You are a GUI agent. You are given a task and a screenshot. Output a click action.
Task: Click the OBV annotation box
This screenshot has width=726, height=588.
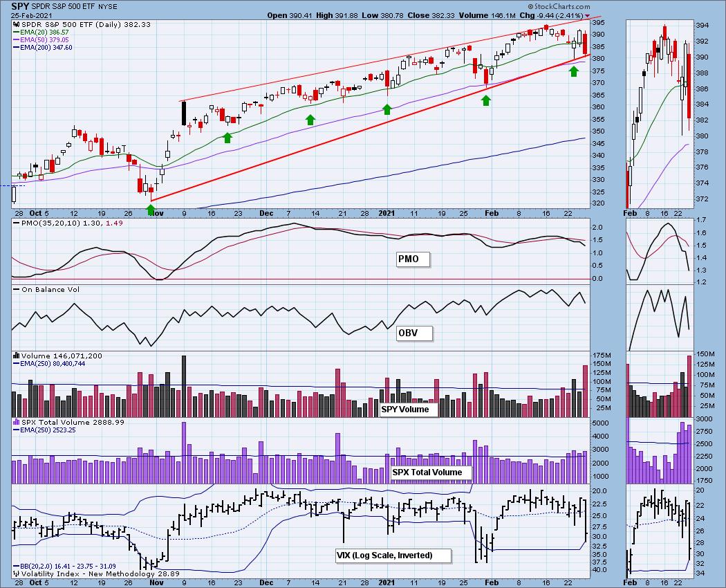(415, 333)
